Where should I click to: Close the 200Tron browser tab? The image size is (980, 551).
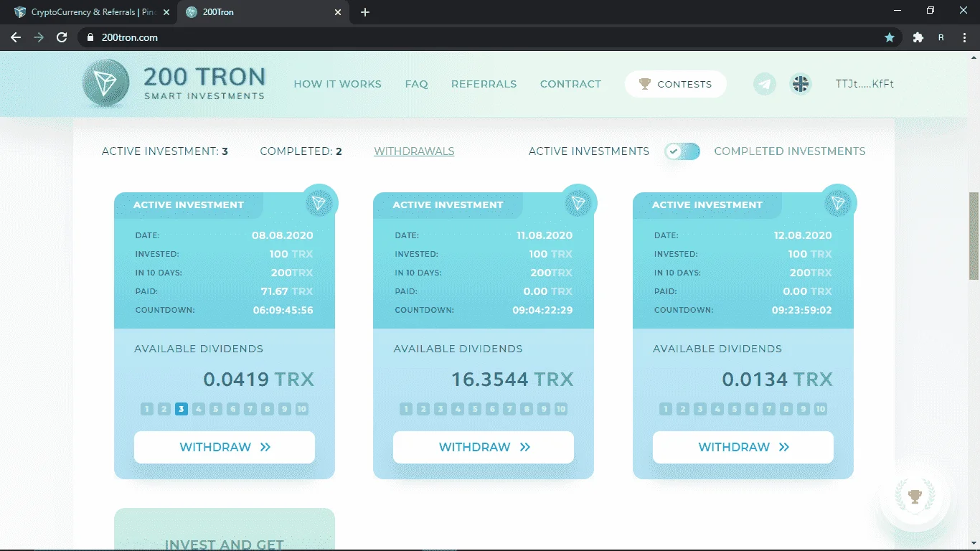click(x=339, y=12)
